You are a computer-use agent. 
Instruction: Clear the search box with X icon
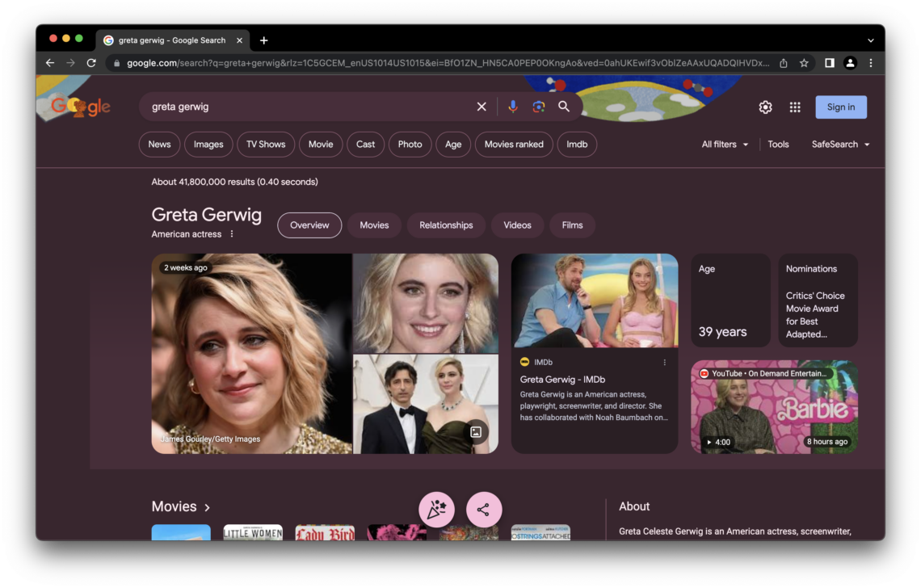tap(482, 107)
